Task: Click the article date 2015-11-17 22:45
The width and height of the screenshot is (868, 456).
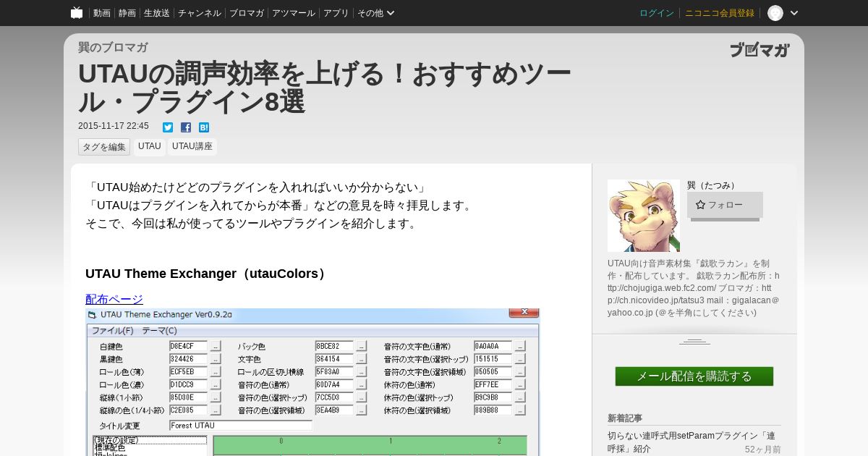Action: tap(114, 126)
